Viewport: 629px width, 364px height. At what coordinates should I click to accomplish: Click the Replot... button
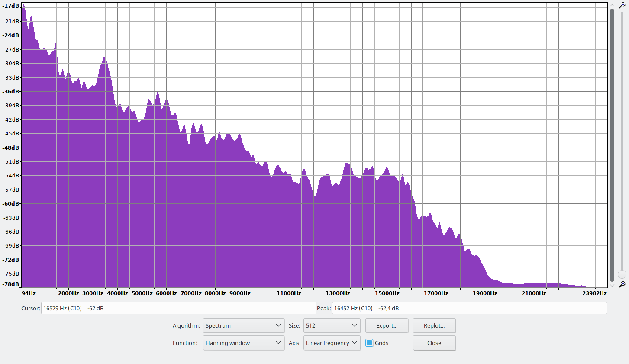tap(434, 325)
